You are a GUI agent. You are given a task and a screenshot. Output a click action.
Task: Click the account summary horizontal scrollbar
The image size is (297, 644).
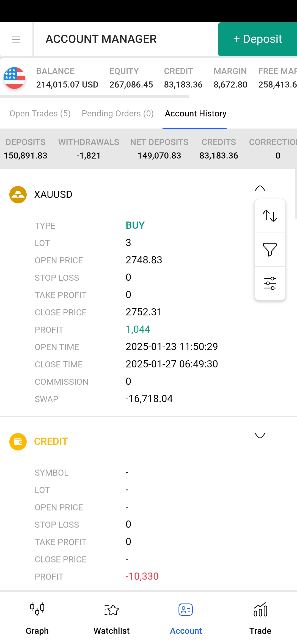pyautogui.click(x=94, y=96)
